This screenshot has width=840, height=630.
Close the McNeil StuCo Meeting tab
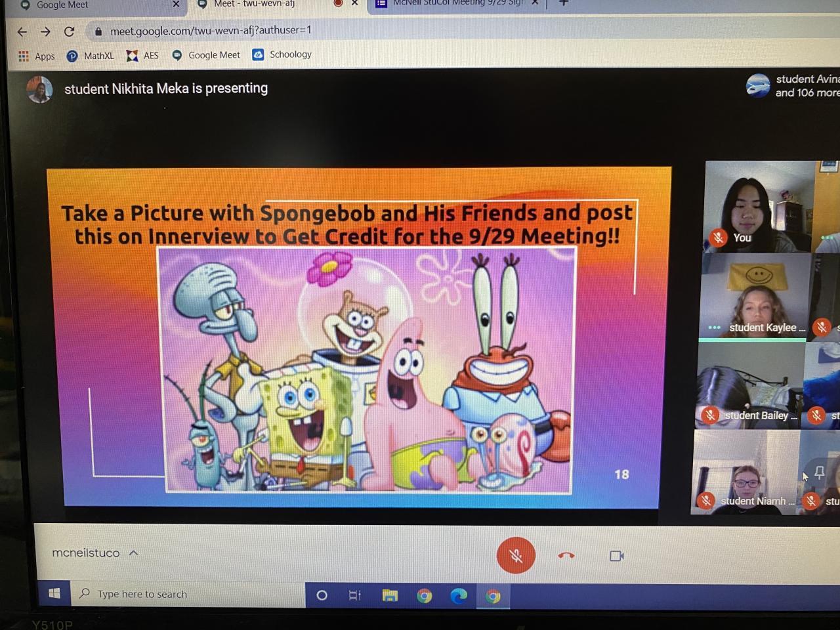point(535,3)
